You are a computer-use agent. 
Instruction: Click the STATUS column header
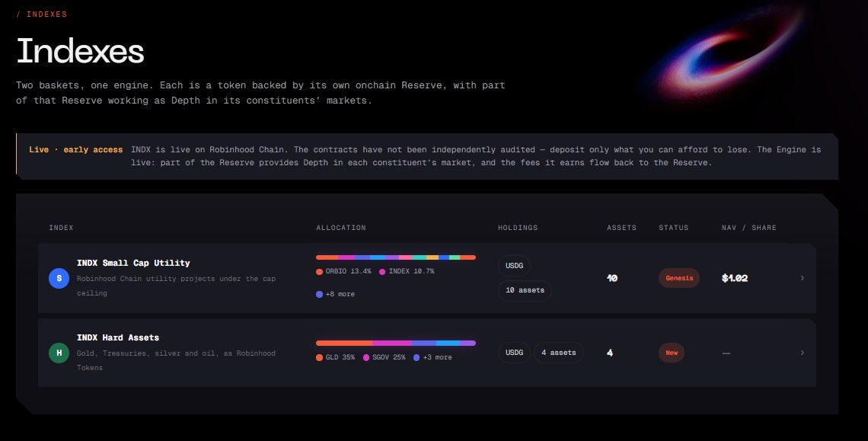674,228
